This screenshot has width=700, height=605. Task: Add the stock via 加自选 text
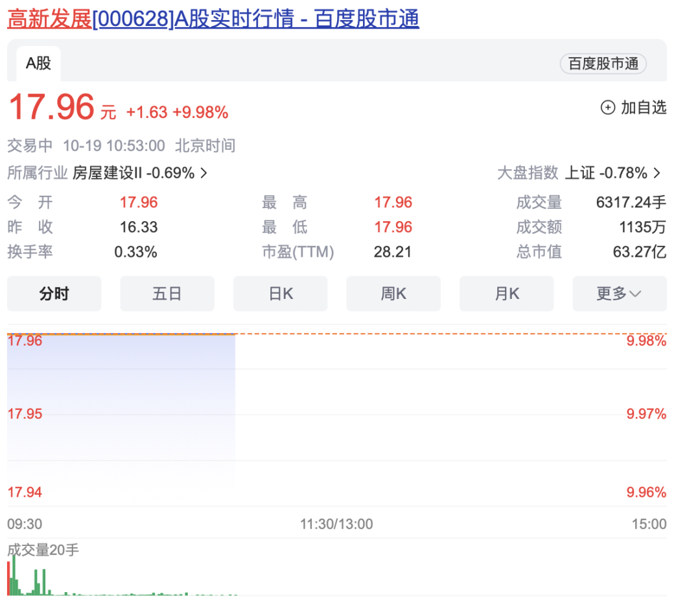644,108
